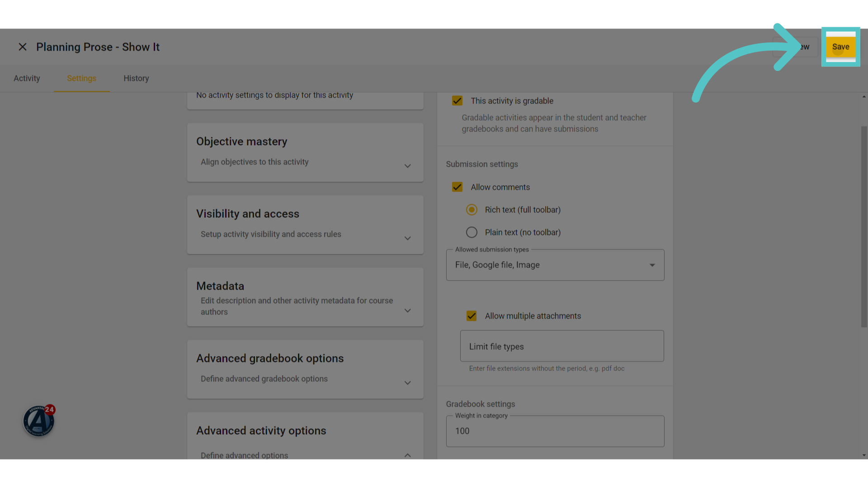The image size is (868, 488).
Task: Click the Limit file types field
Action: (562, 346)
